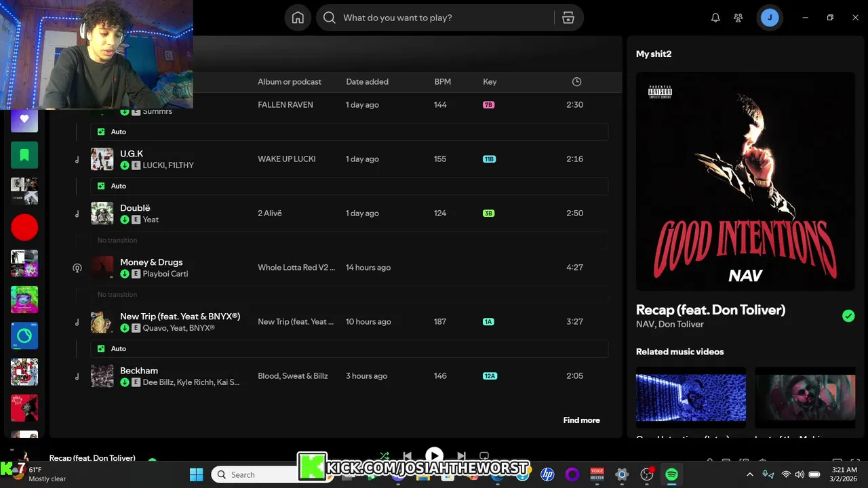Open No transition row below Money & Drugs
The height and width of the screenshot is (488, 868).
tap(349, 294)
